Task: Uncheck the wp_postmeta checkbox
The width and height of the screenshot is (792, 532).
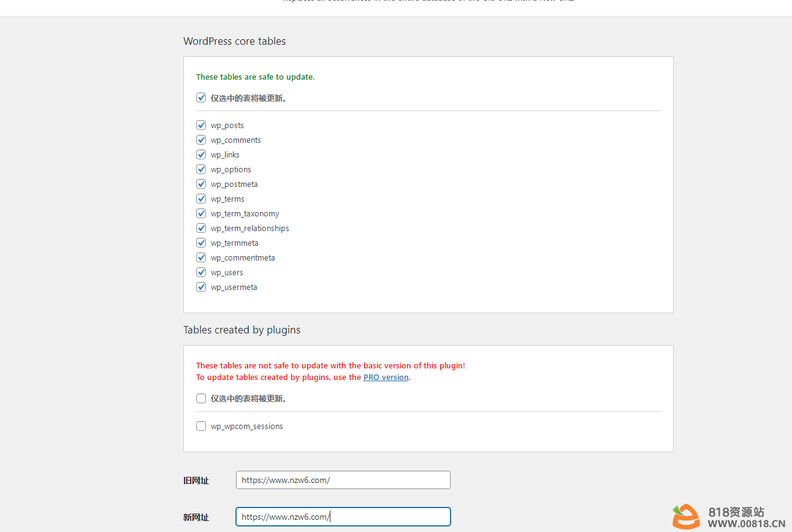Action: (x=201, y=184)
